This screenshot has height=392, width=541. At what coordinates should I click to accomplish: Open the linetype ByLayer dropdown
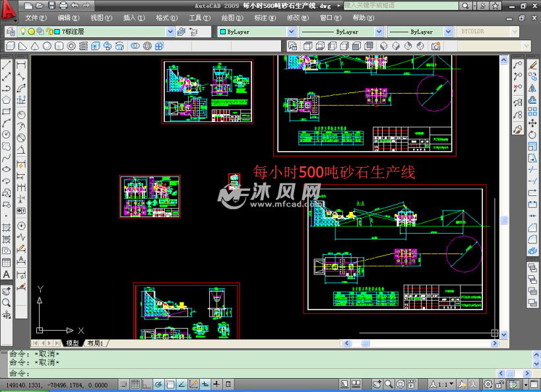click(379, 32)
